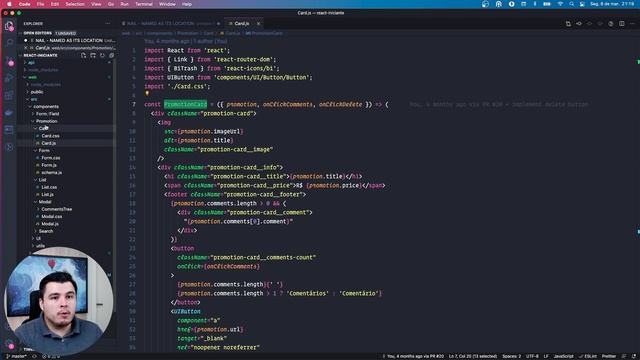This screenshot has height=360, width=640.
Task: Split the editor to the right
Action: point(621,24)
